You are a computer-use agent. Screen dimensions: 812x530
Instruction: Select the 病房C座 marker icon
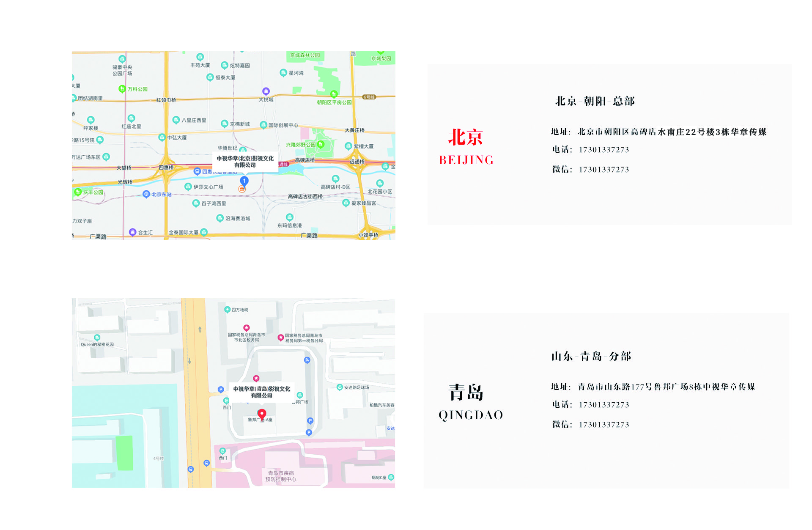coord(391,477)
